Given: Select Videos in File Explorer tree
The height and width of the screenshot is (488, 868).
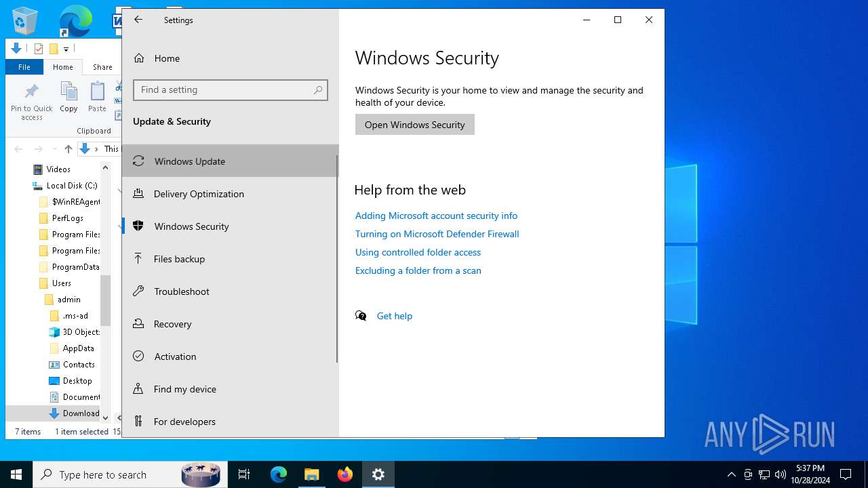Looking at the screenshot, I should (x=58, y=169).
